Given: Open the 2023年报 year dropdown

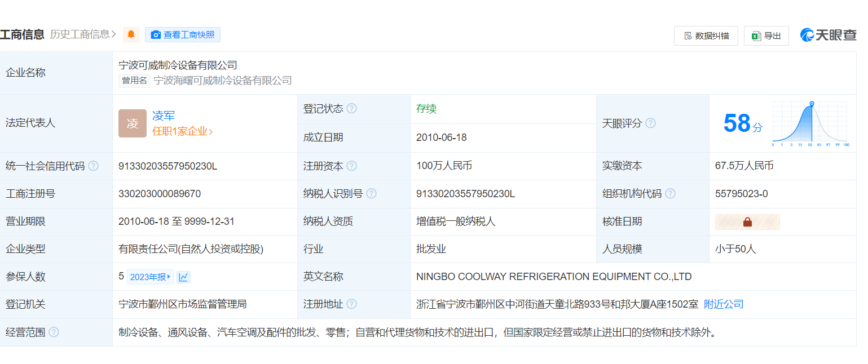Looking at the screenshot, I should click(x=150, y=277).
